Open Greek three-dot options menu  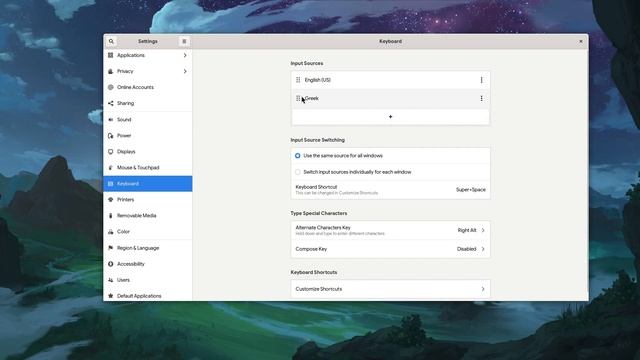point(481,98)
